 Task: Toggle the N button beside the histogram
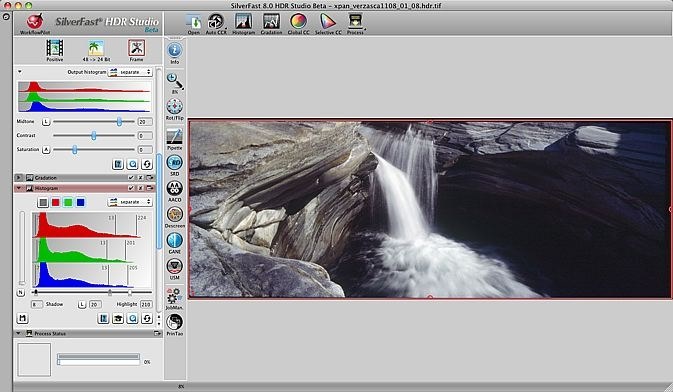click(20, 292)
